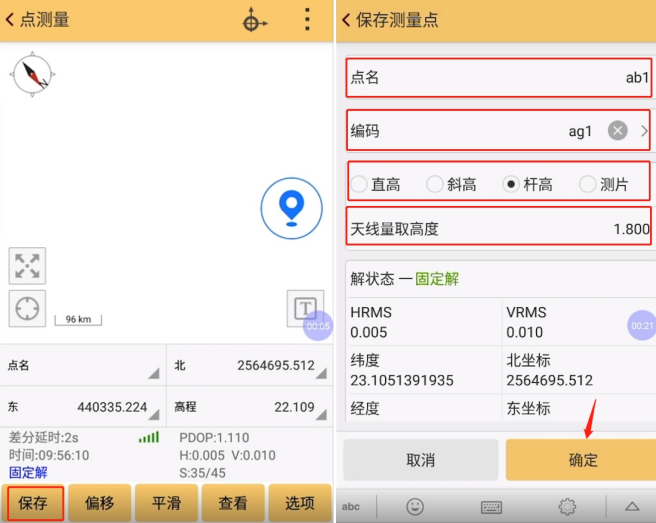Screen dimensions: 656x523
Task: Select the 直高 radio option
Action: (360, 184)
